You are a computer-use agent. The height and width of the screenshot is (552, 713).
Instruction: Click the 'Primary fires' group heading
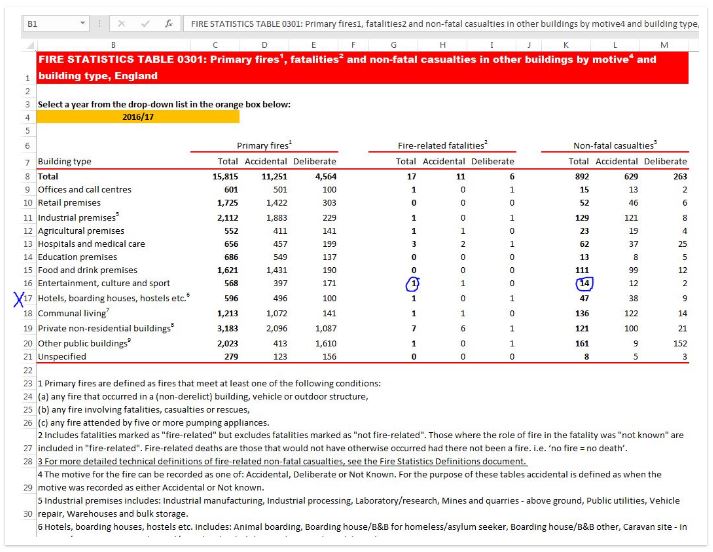(264, 146)
